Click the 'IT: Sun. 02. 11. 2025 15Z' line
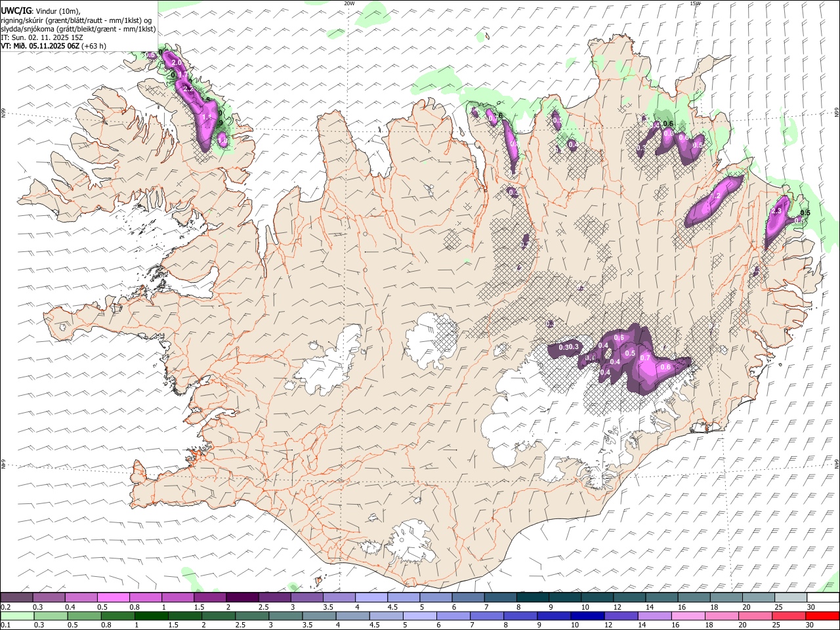The width and height of the screenshot is (840, 630). click(43, 37)
